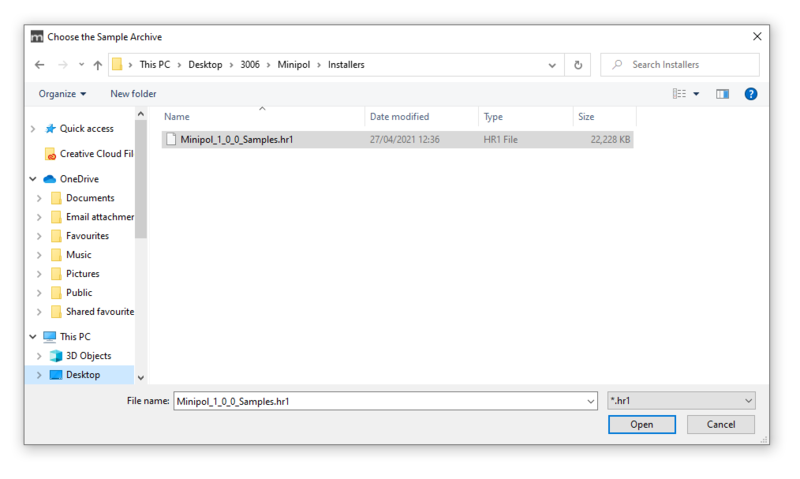This screenshot has width=800, height=479.
Task: Click the file icon of Minipol_1_0_0_Samples.hr1
Action: point(171,139)
